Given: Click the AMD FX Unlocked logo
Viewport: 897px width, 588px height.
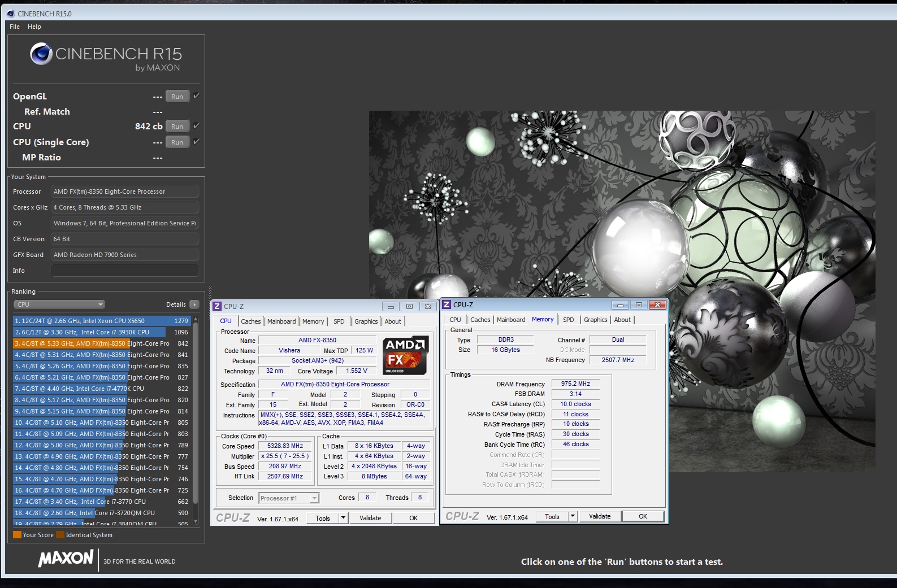Looking at the screenshot, I should click(405, 355).
